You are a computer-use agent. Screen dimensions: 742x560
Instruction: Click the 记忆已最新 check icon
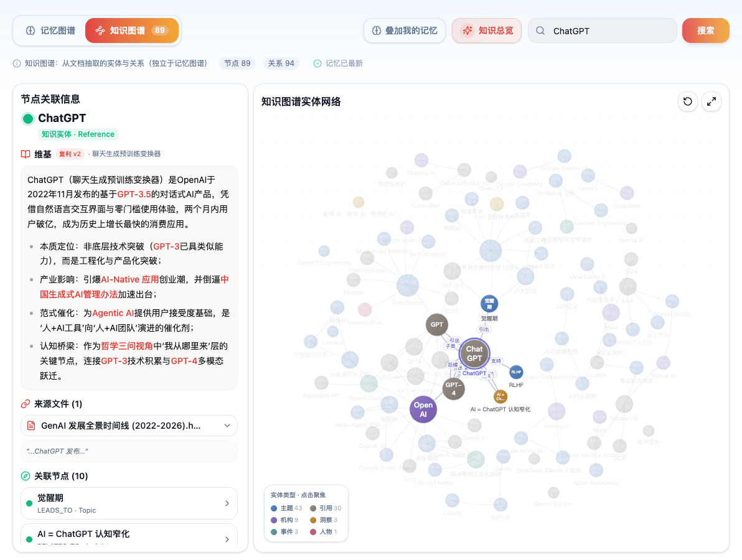[x=317, y=63]
